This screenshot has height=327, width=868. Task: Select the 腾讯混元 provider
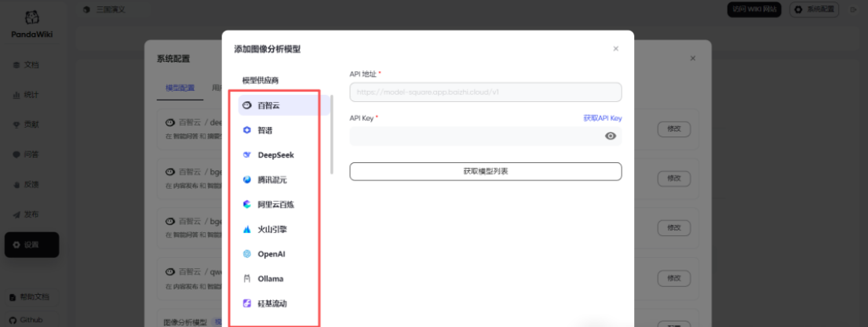pyautogui.click(x=284, y=180)
